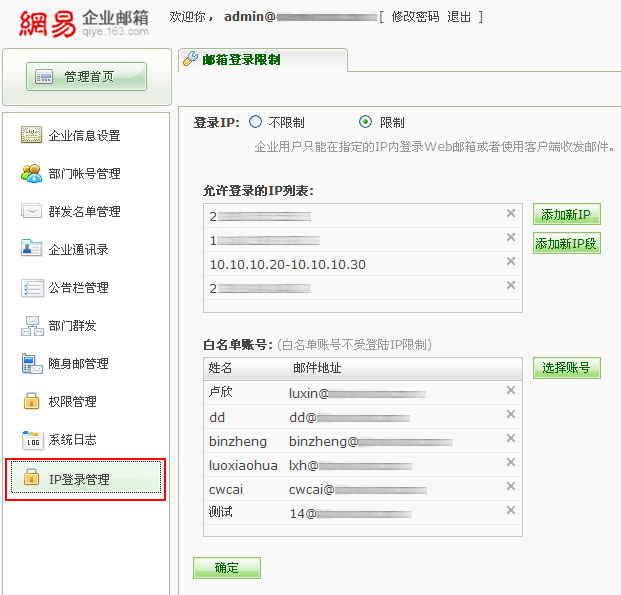Click the 随身邮管理 phone icon

tap(31, 363)
